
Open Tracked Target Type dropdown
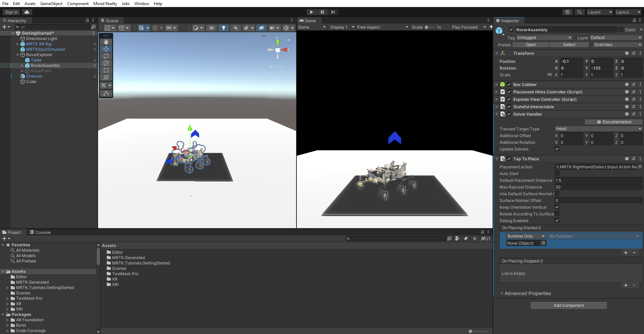click(598, 129)
